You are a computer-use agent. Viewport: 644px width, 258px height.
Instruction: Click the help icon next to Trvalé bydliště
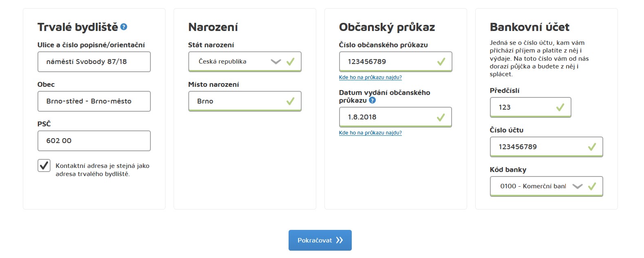124,27
